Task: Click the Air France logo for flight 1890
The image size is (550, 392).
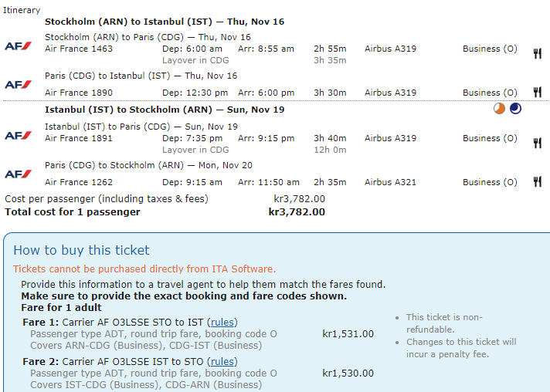Action: (x=18, y=84)
